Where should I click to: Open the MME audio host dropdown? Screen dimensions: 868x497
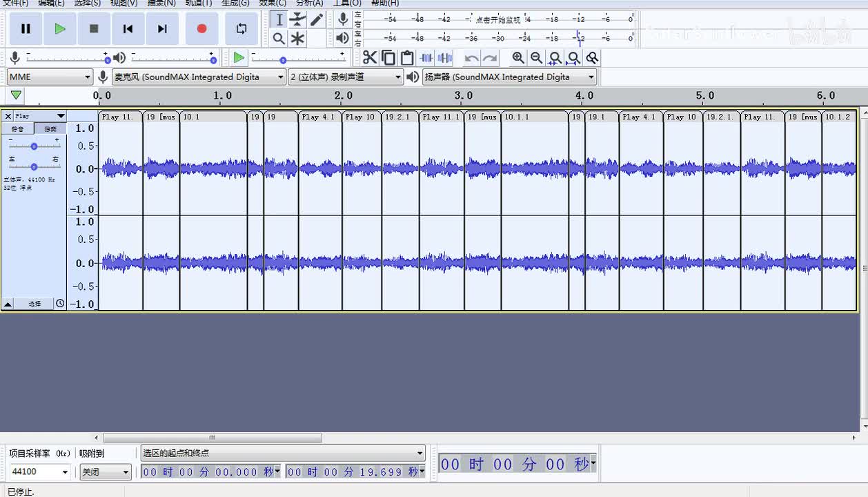click(50, 77)
